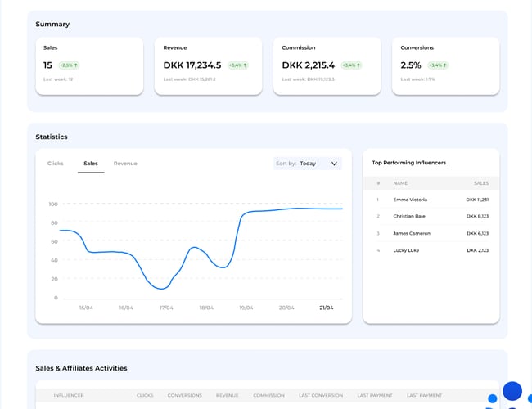The width and height of the screenshot is (532, 409).
Task: Open Christian Bale influencer row
Action: click(411, 217)
